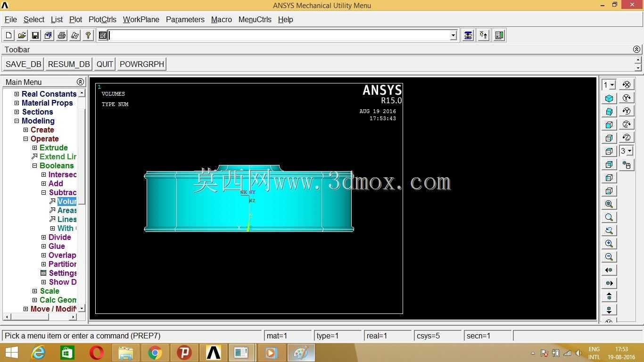Click in the command input field
The width and height of the screenshot is (644, 362).
point(279,35)
